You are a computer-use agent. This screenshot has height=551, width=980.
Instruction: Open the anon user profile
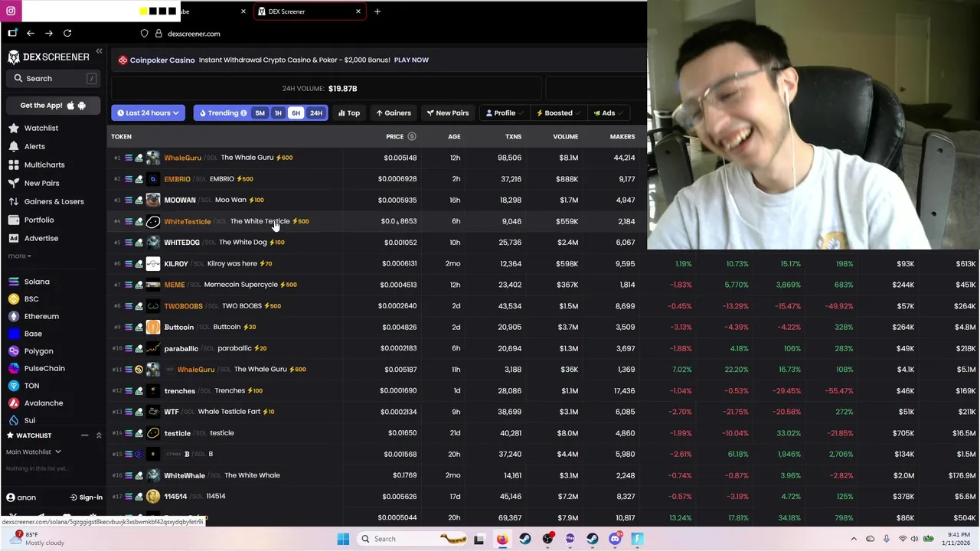pos(21,497)
